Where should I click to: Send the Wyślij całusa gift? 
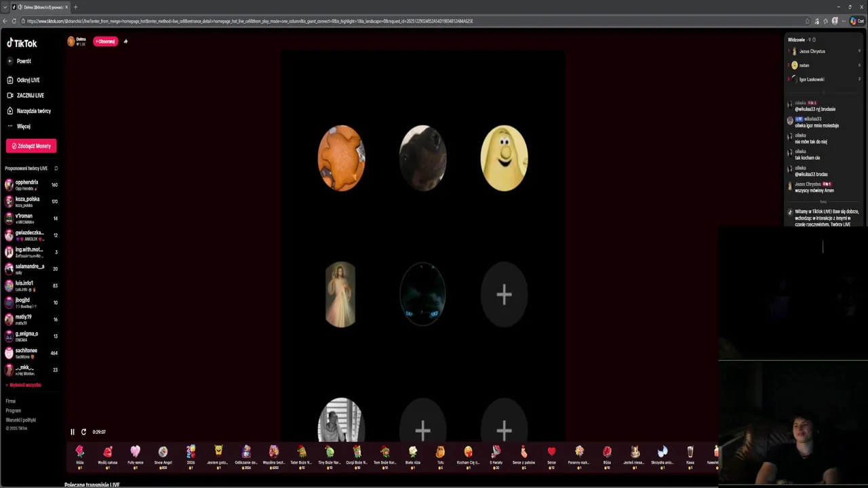click(x=108, y=456)
